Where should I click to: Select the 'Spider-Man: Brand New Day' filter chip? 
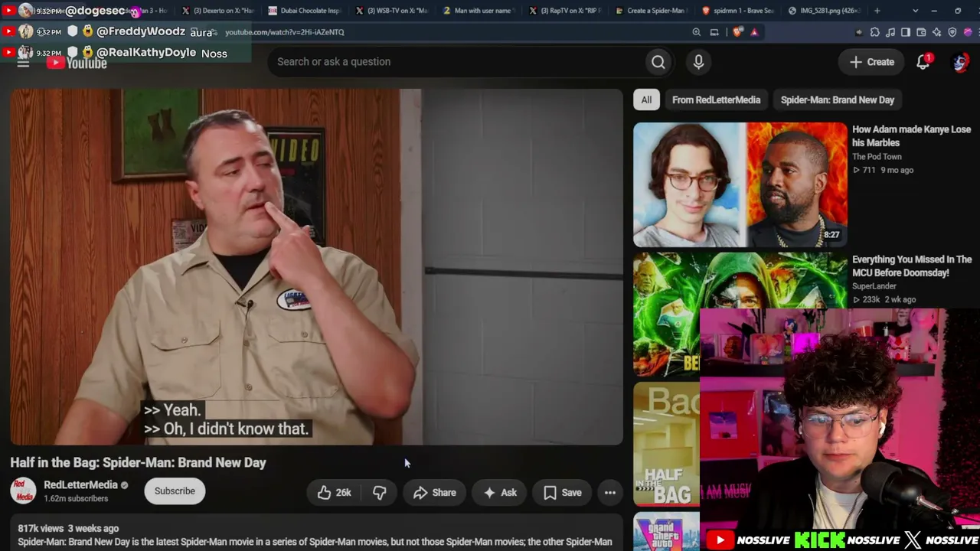(x=838, y=100)
